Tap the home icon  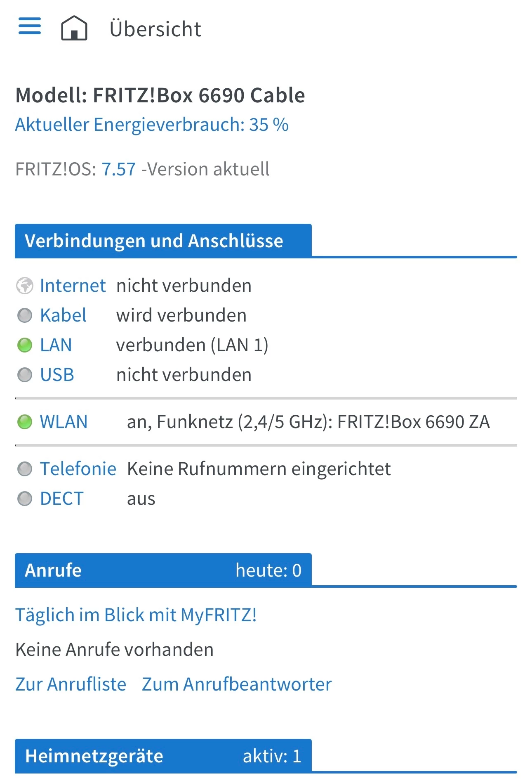[74, 28]
